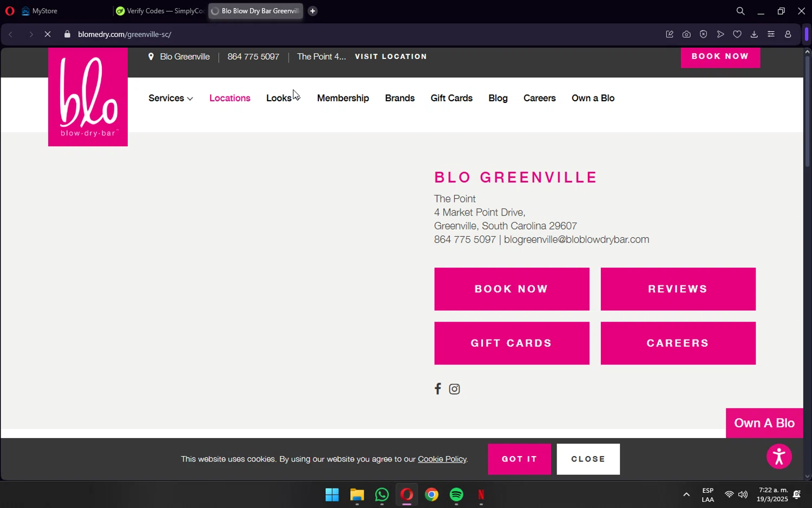Open a new browser tab

point(312,11)
